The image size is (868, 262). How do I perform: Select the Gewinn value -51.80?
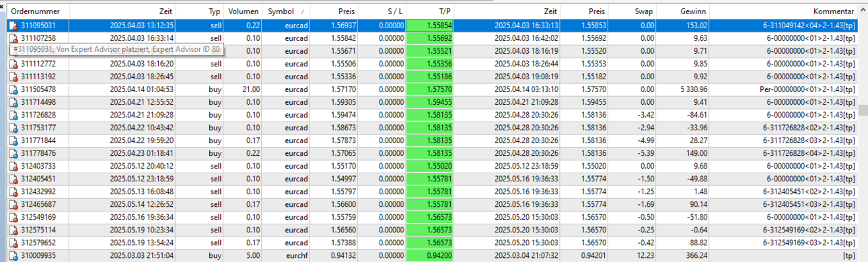point(696,217)
